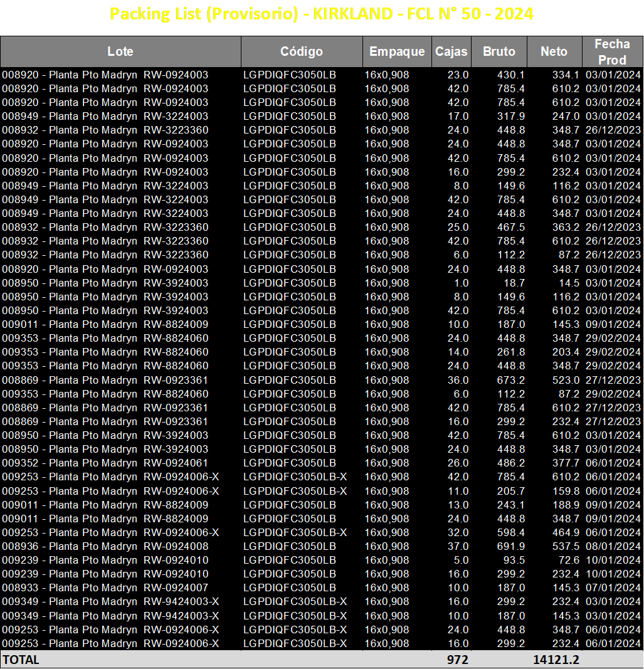Click the Fecha Prod column header

point(613,51)
